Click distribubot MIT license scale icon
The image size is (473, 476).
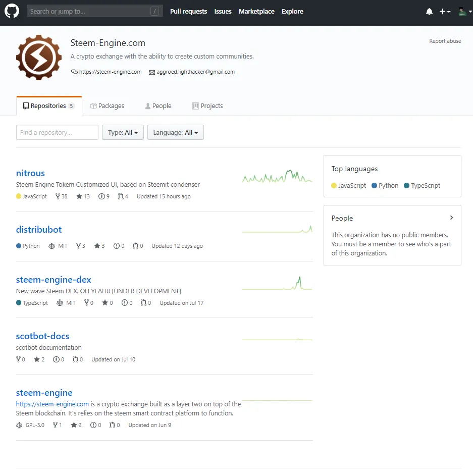click(x=51, y=246)
